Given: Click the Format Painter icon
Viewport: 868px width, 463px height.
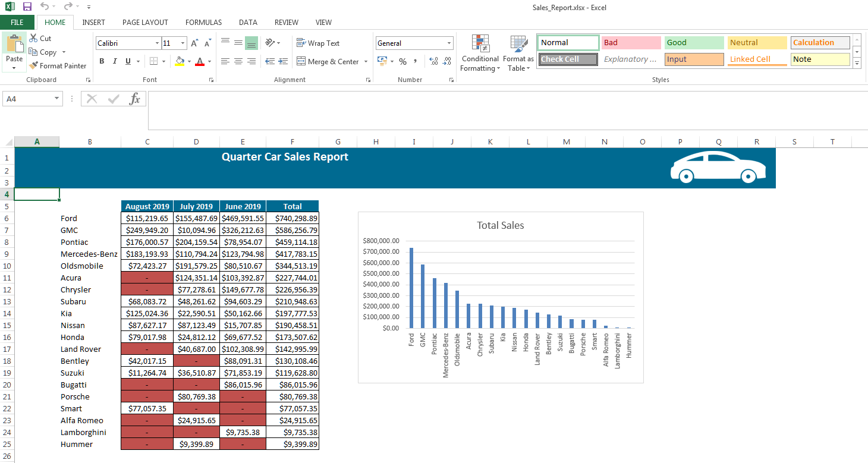Looking at the screenshot, I should tap(58, 65).
